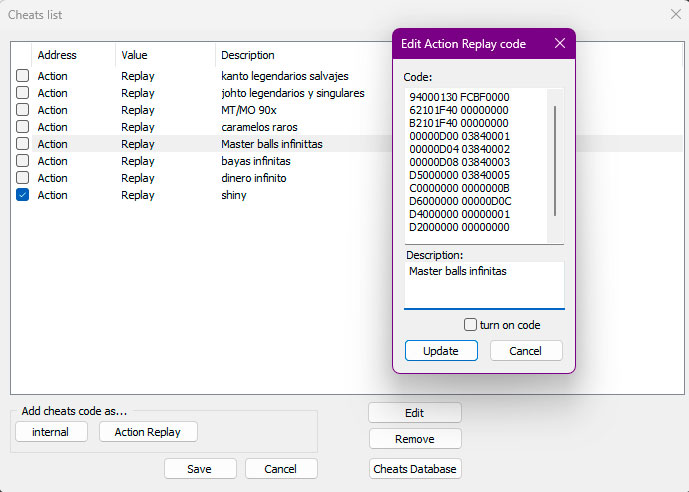
Task: Check the 'dinero infinito' cheat checkbox
Action: click(22, 178)
